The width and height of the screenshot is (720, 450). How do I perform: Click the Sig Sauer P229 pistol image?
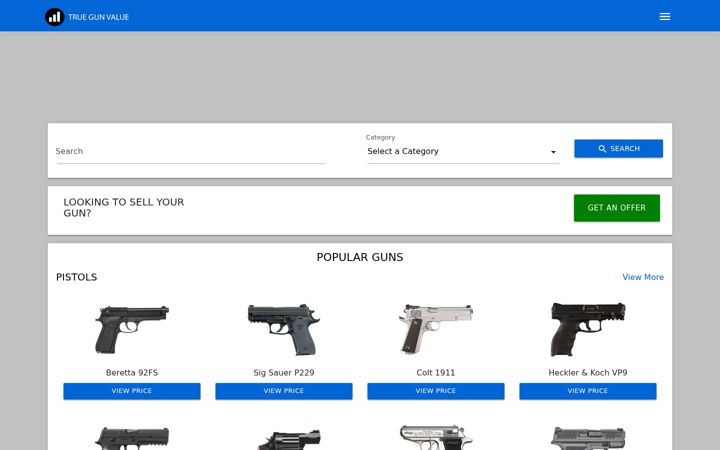(x=284, y=329)
